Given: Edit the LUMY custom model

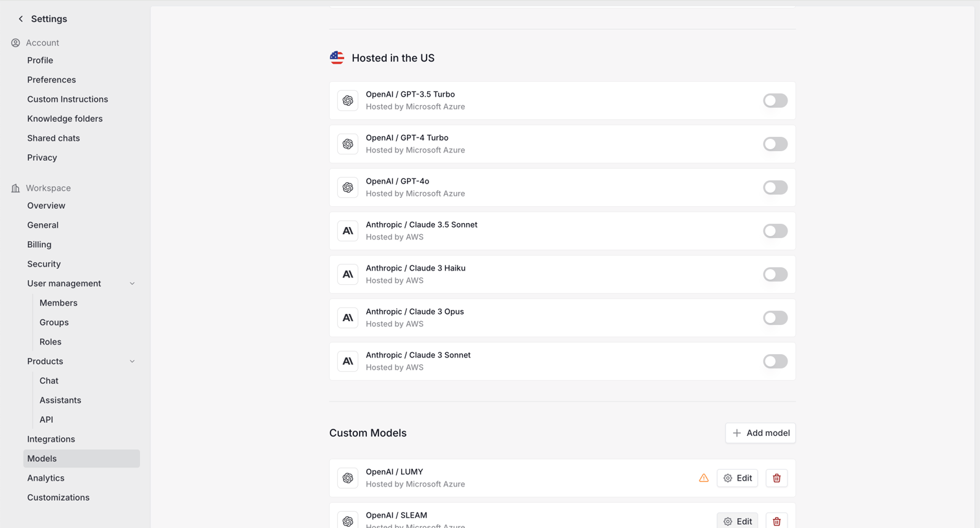Looking at the screenshot, I should [x=738, y=478].
